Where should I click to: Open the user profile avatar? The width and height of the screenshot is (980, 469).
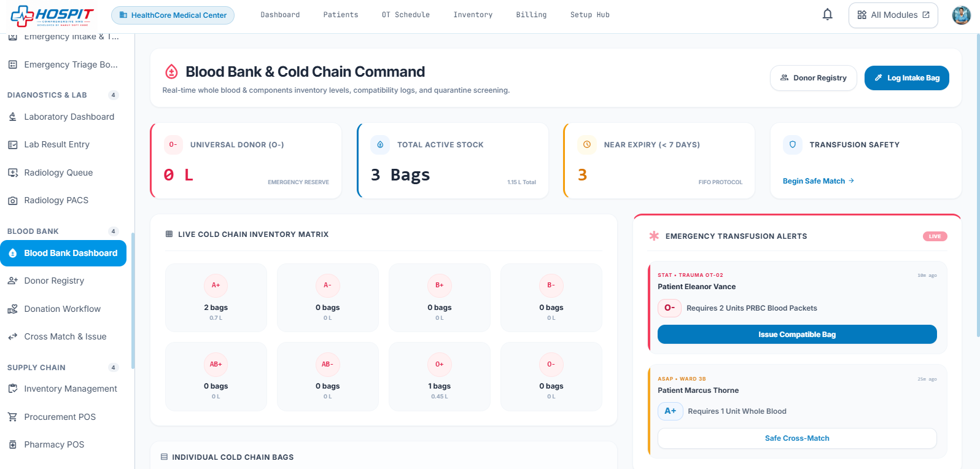(x=961, y=15)
